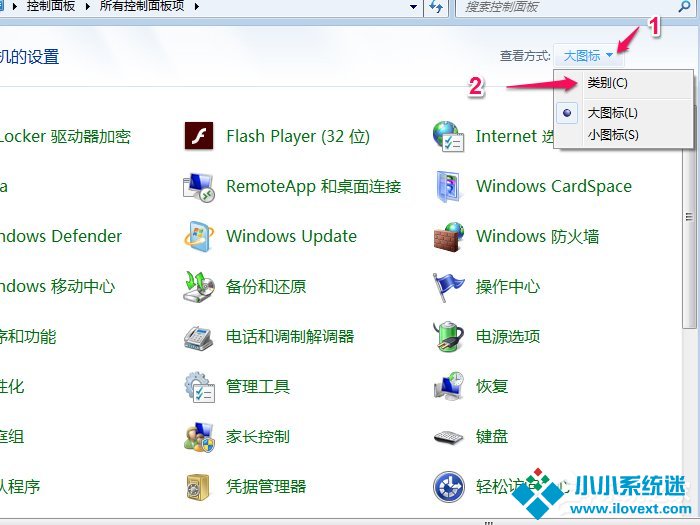Click the 电话和调制解调器 phone icon
This screenshot has height=525, width=700.
pos(199,337)
